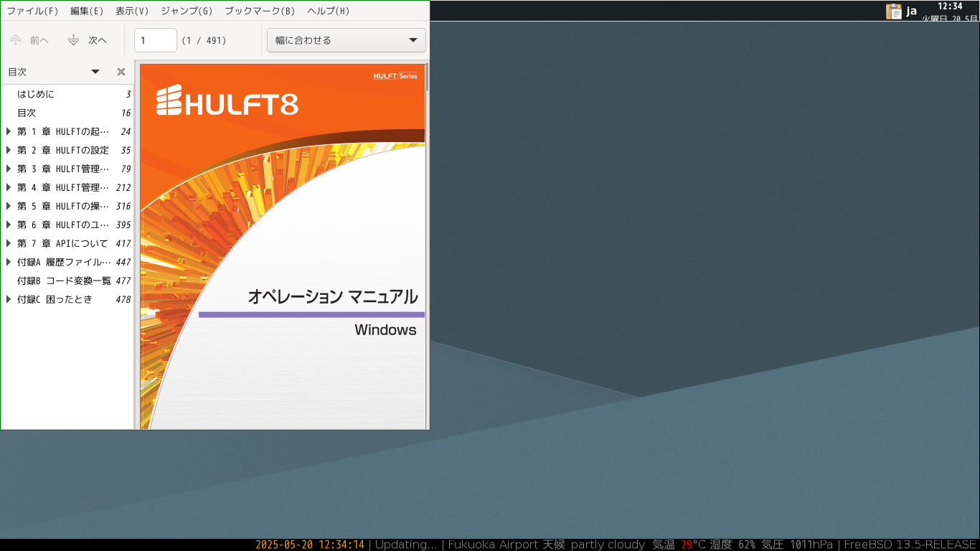Viewport: 980px width, 551px height.
Task: Expand 第 2 章 HULFTの設定 node
Action: (x=9, y=150)
